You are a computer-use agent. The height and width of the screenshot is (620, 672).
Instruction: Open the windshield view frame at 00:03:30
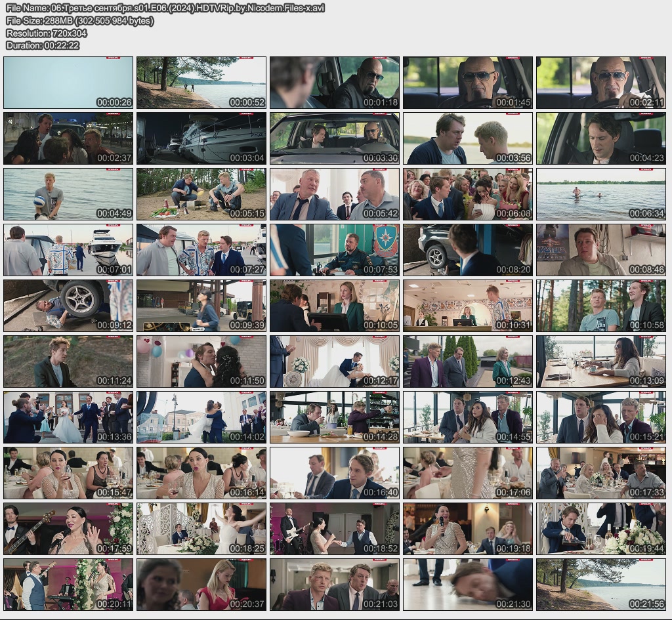[335, 138]
